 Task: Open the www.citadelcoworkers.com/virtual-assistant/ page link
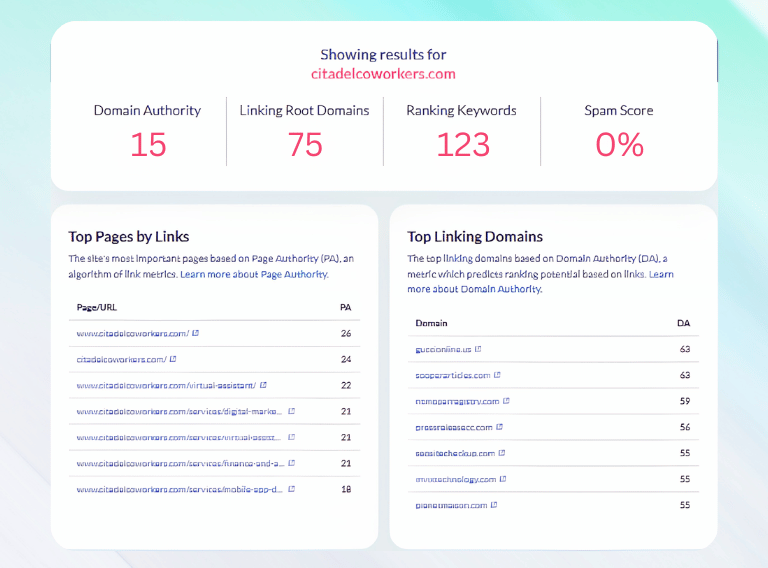[x=166, y=385]
